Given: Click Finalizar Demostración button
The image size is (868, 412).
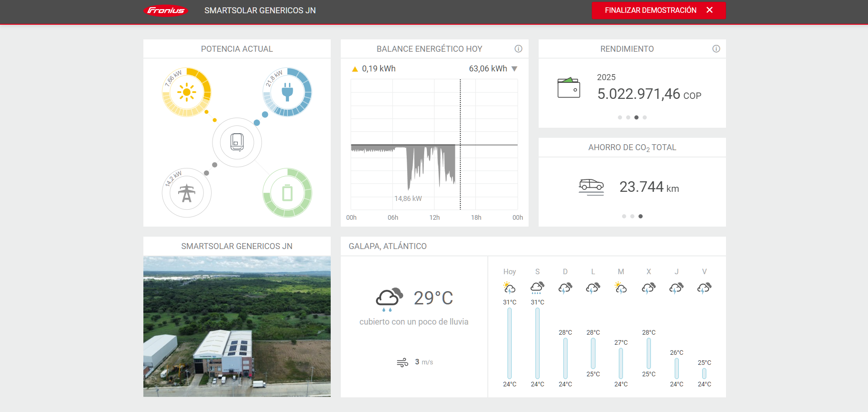Looking at the screenshot, I should pyautogui.click(x=658, y=11).
